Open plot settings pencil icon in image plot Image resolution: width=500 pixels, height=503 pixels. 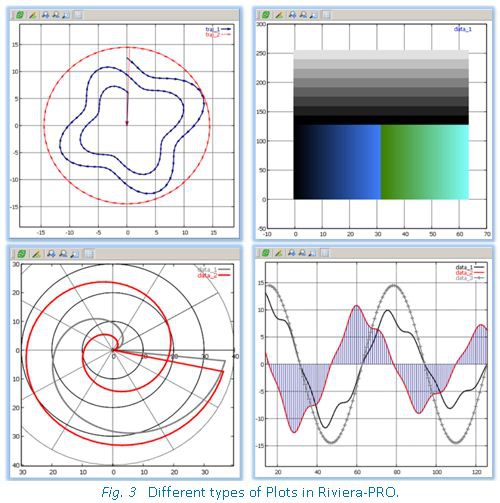tap(279, 15)
